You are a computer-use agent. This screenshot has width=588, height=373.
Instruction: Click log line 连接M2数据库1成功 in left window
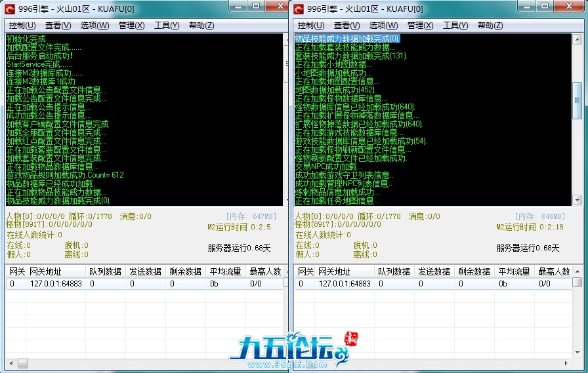click(41, 81)
